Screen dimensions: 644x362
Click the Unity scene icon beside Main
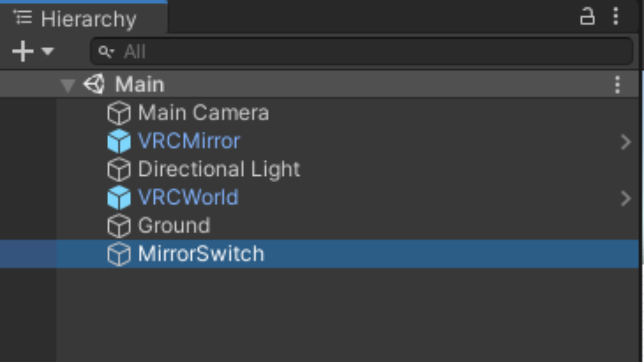(x=94, y=84)
